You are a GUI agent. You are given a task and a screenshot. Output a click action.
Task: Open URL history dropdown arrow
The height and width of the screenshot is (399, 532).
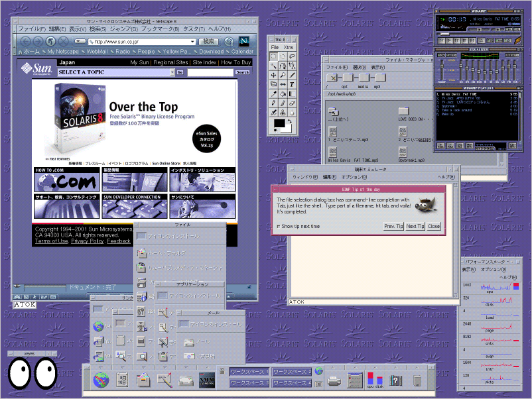(x=192, y=42)
